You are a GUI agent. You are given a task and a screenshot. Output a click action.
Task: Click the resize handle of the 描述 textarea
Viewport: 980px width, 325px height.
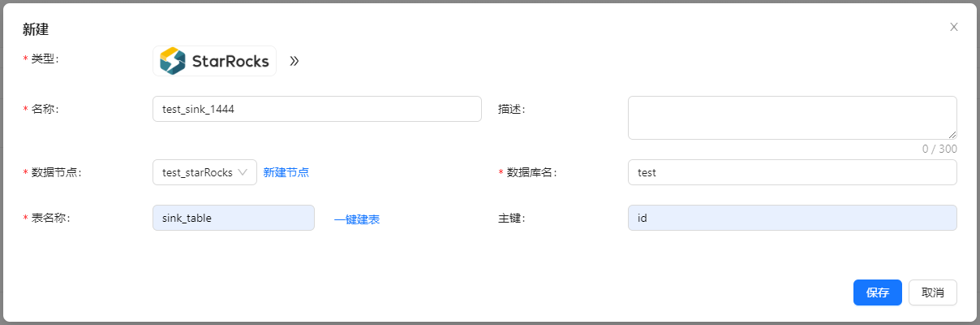[952, 135]
